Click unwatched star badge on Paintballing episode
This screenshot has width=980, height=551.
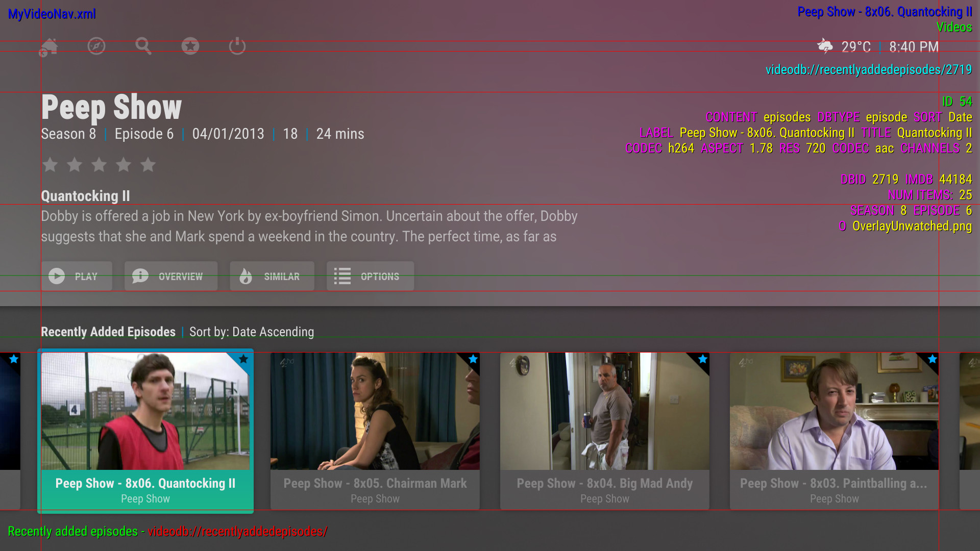pyautogui.click(x=933, y=359)
